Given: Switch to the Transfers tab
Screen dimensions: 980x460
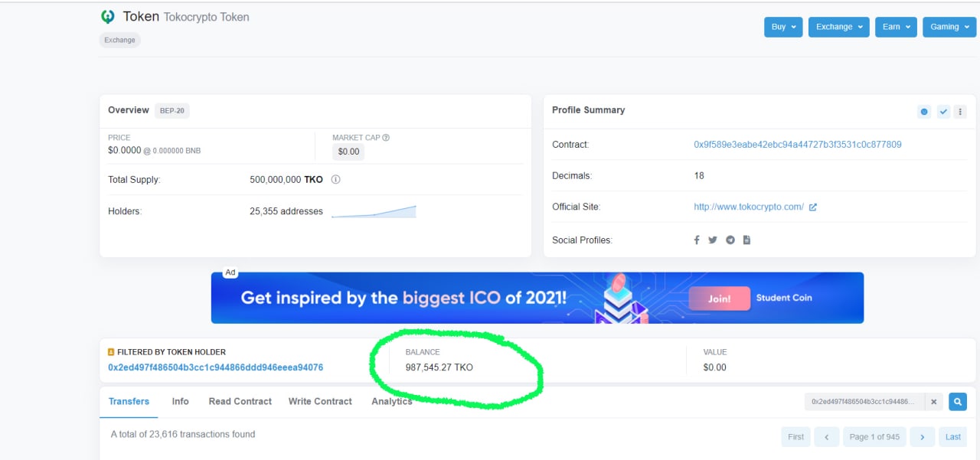Looking at the screenshot, I should [129, 401].
